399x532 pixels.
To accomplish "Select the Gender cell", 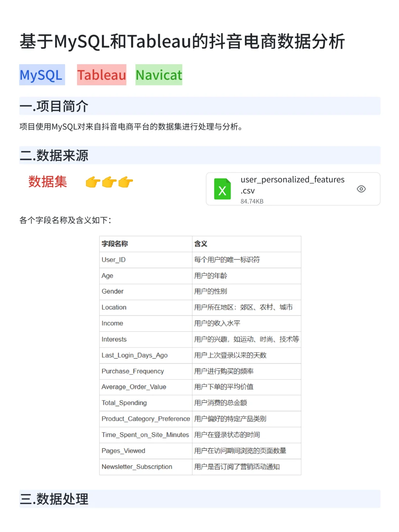I will [x=146, y=291].
